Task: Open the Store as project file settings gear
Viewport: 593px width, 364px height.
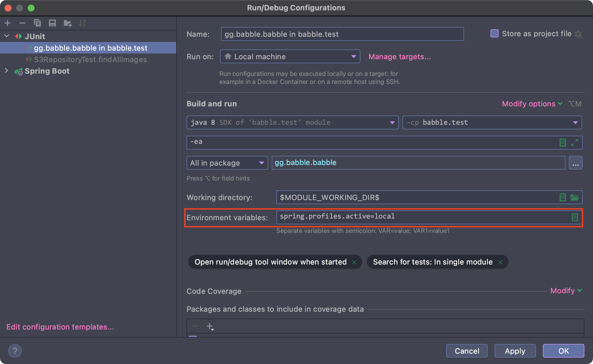Action: (x=578, y=34)
